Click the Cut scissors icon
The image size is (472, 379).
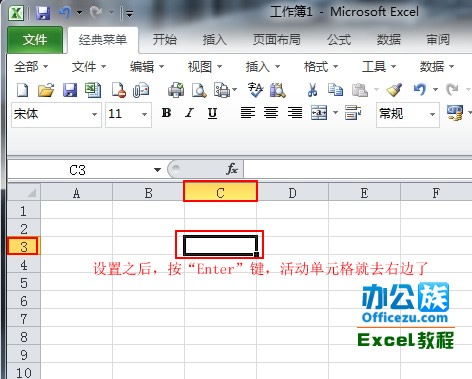click(x=312, y=90)
